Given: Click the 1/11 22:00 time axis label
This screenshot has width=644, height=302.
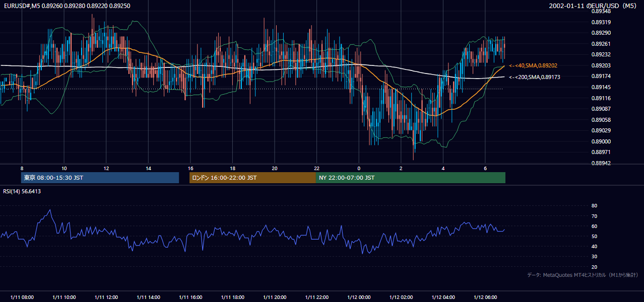Looking at the screenshot, I should (316, 297).
